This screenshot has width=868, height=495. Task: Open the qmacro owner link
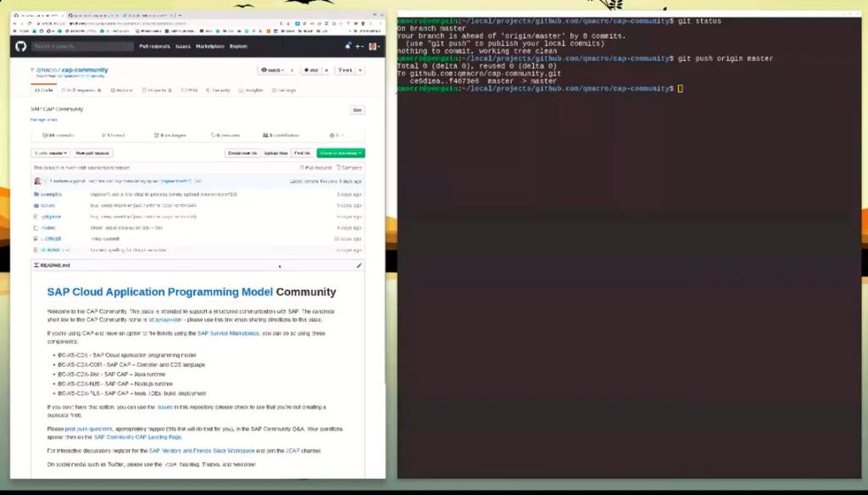[46, 70]
